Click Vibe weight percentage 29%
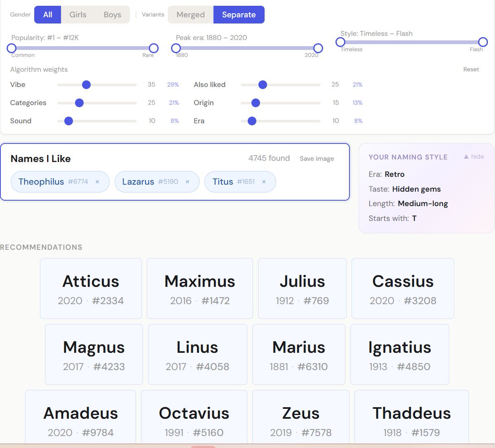 click(173, 85)
